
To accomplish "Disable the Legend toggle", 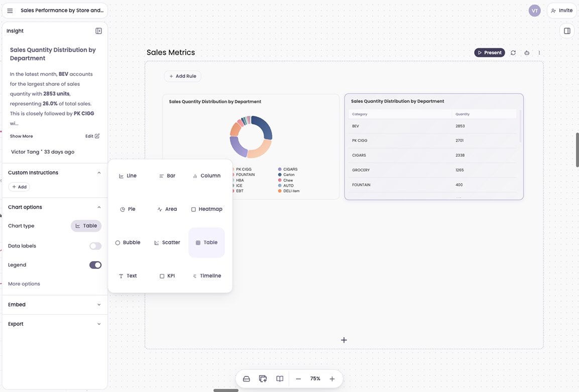I will (x=95, y=265).
